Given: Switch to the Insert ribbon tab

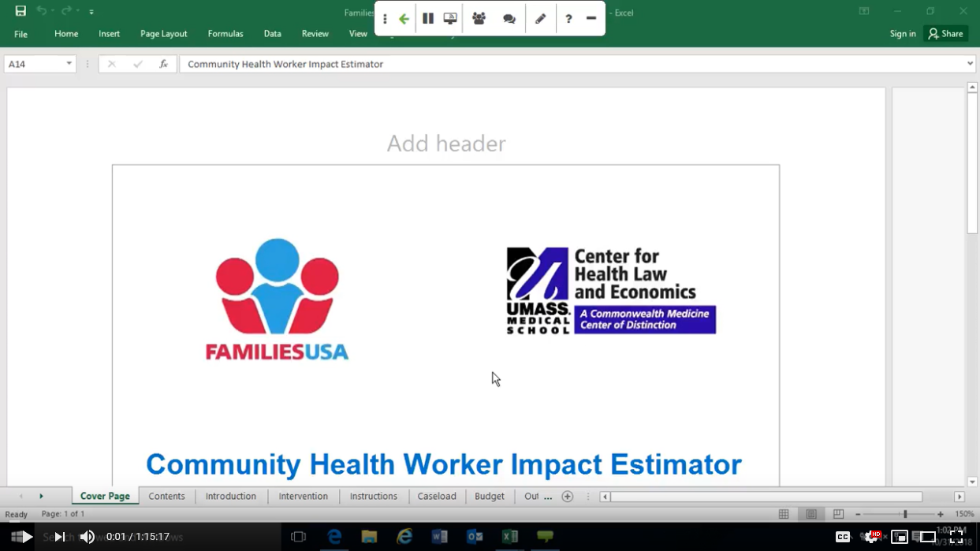Looking at the screenshot, I should pyautogui.click(x=110, y=34).
